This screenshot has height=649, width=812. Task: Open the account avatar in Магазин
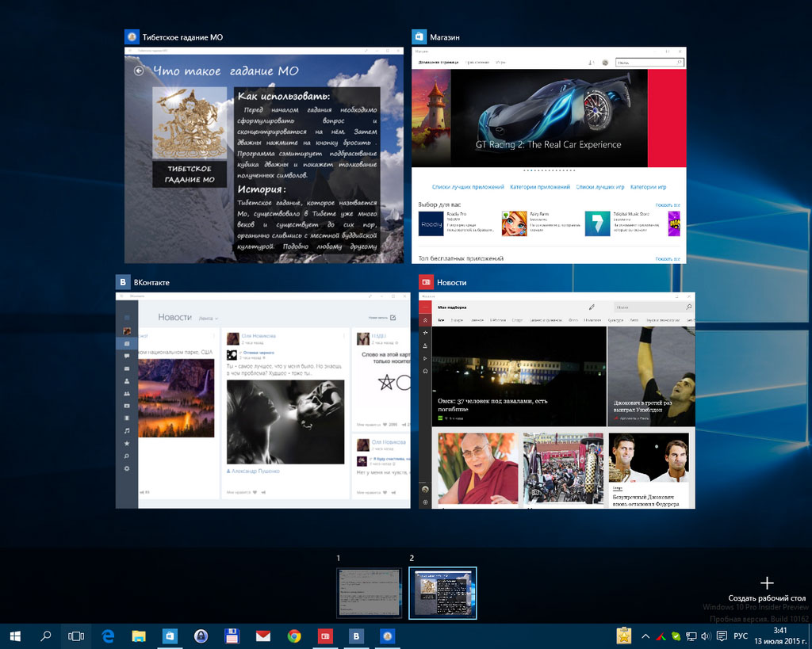click(x=605, y=63)
